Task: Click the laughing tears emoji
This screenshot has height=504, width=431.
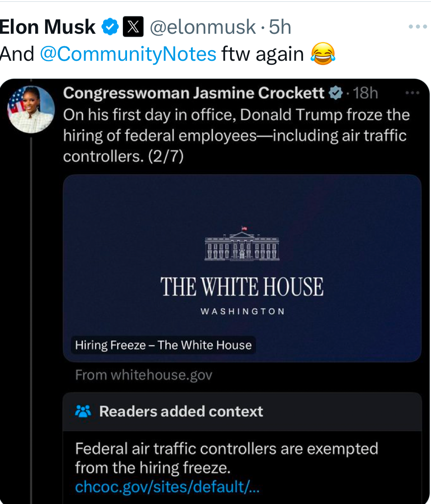Action: click(323, 54)
